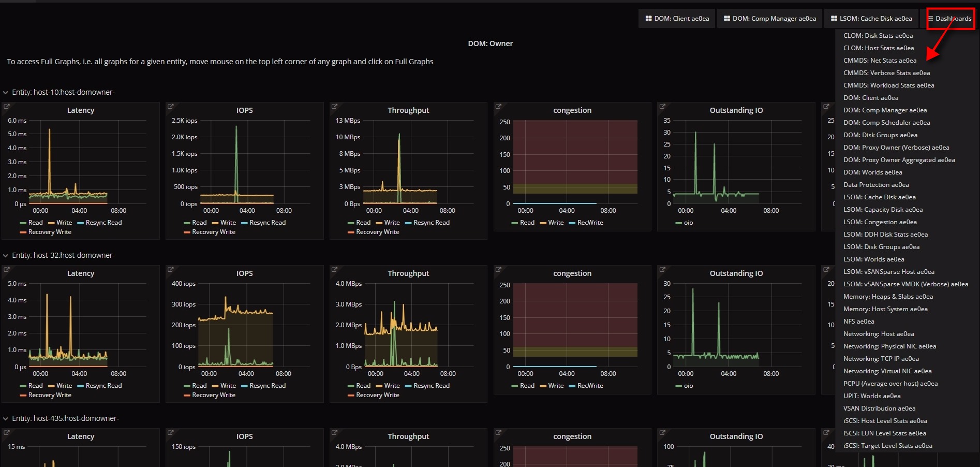980x467 pixels.
Task: Open link icon on host-32 Latency panel
Action: [x=7, y=269]
